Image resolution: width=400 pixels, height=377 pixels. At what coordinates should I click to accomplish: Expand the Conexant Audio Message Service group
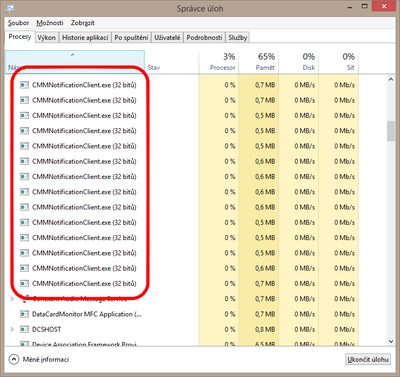(12, 299)
